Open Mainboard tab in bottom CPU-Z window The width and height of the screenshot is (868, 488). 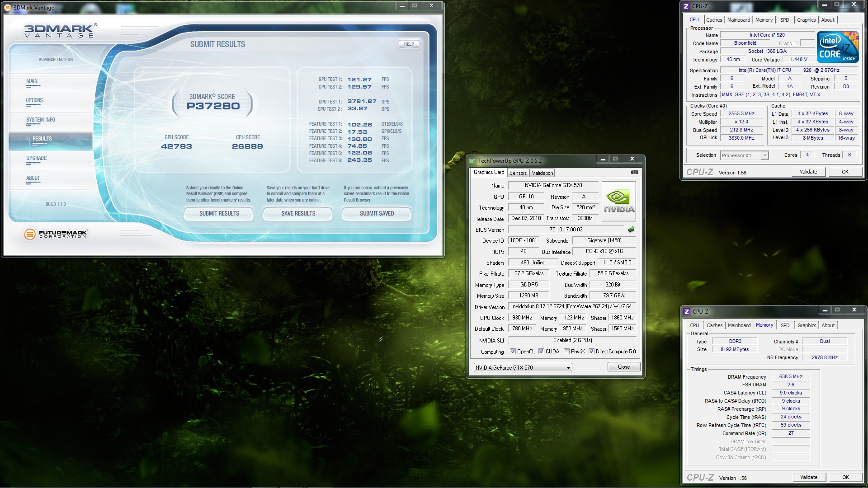739,325
